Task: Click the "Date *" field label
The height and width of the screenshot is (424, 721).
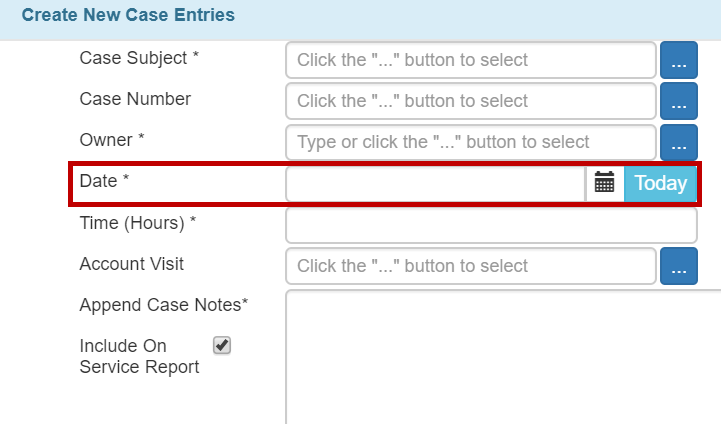Action: 104,181
